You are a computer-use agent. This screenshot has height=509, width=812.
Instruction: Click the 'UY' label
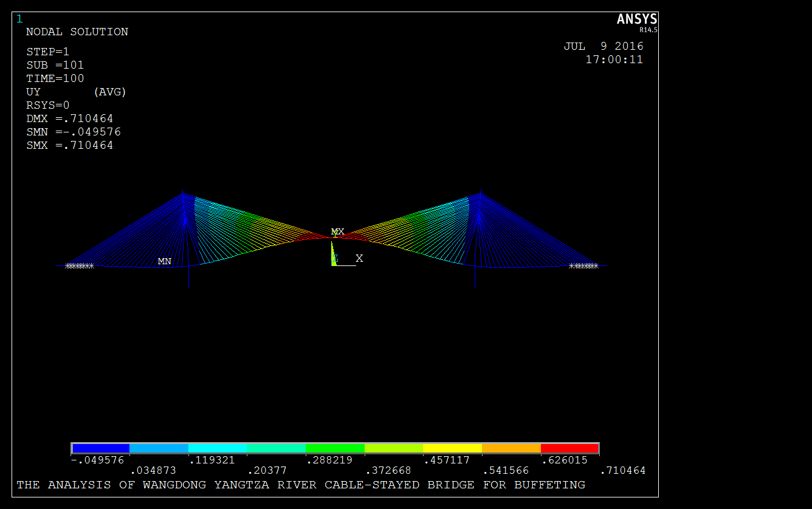point(33,92)
